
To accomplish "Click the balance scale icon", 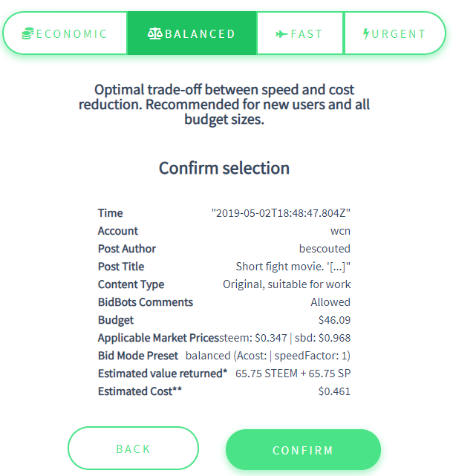I will tap(155, 33).
